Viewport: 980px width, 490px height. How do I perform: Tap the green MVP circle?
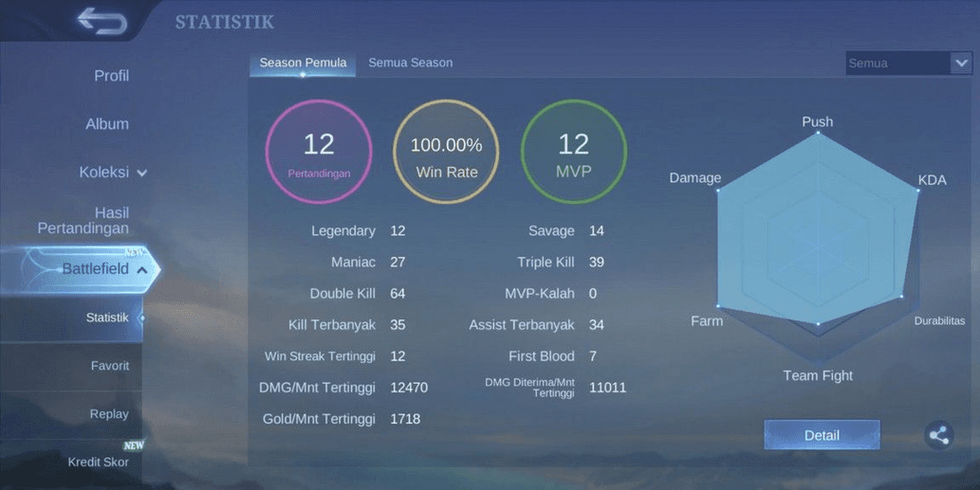574,152
